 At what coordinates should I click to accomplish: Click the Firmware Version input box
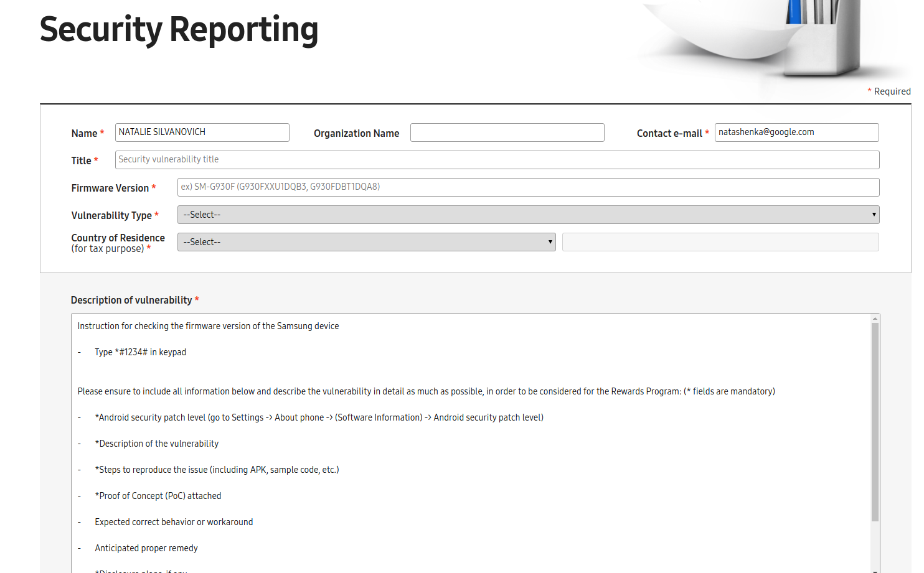[528, 187]
